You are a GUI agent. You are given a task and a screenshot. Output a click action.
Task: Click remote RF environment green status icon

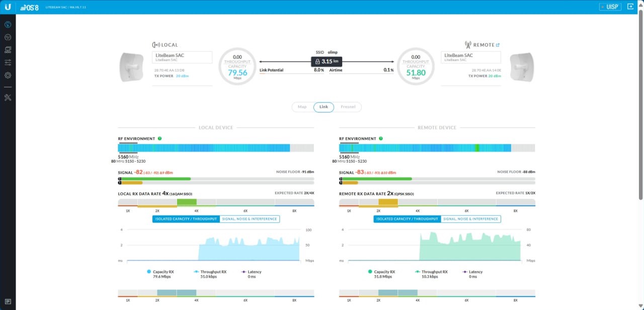pos(381,139)
